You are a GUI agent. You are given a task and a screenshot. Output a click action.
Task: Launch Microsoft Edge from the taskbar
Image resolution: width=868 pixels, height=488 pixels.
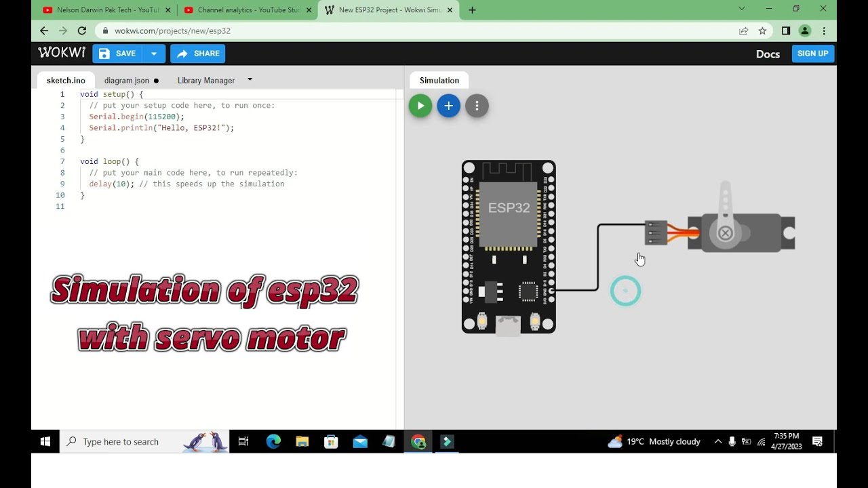[273, 441]
